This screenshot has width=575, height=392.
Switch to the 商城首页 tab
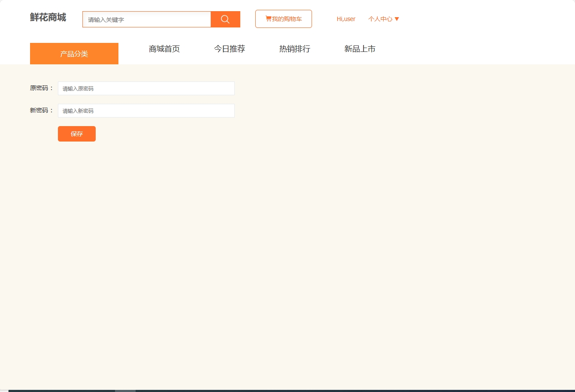coord(164,49)
